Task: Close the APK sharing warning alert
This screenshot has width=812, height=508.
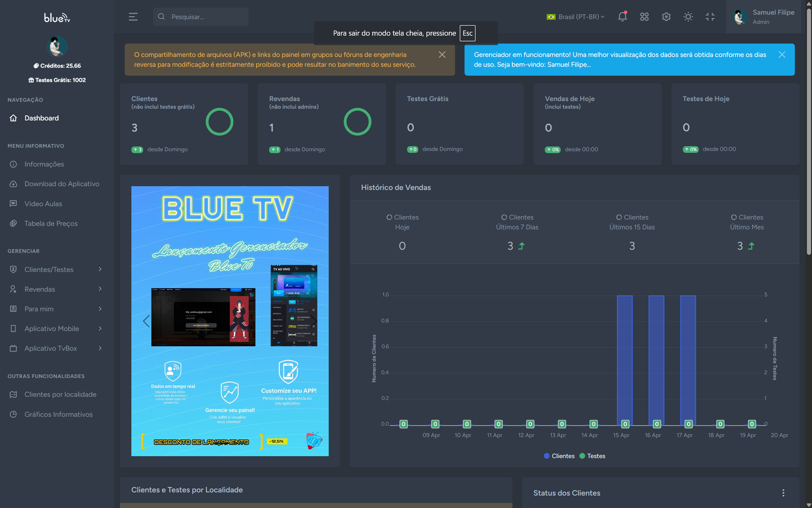Action: coord(442,54)
